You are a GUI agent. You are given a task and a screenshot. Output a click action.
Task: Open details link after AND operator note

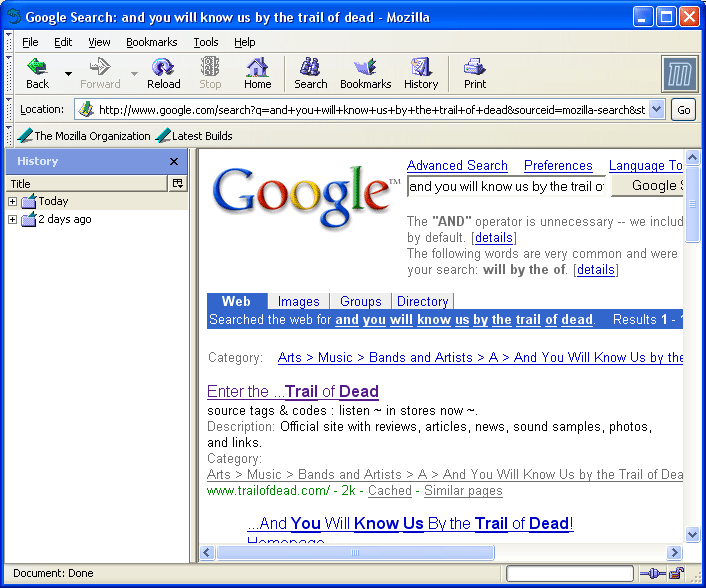[x=494, y=237]
